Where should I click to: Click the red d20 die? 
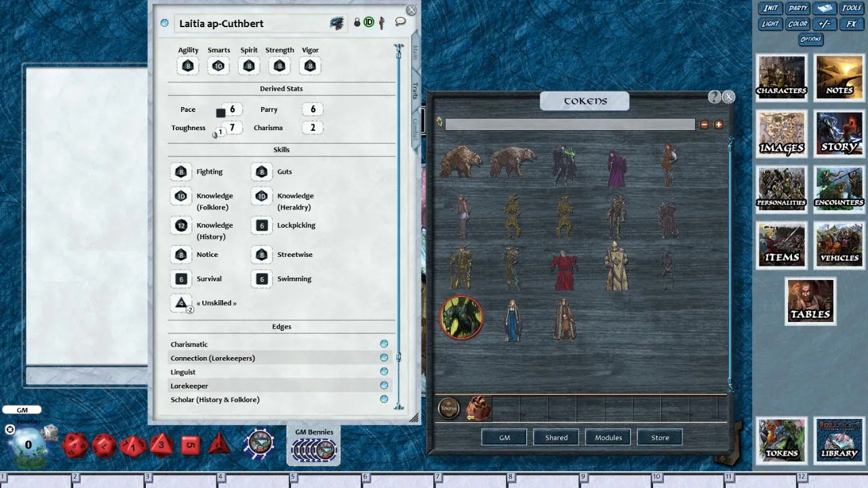[74, 445]
